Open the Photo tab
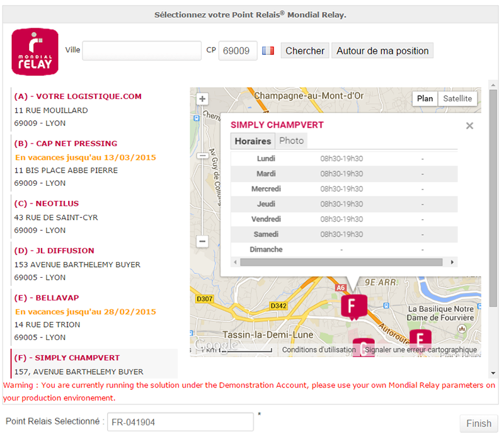 291,140
